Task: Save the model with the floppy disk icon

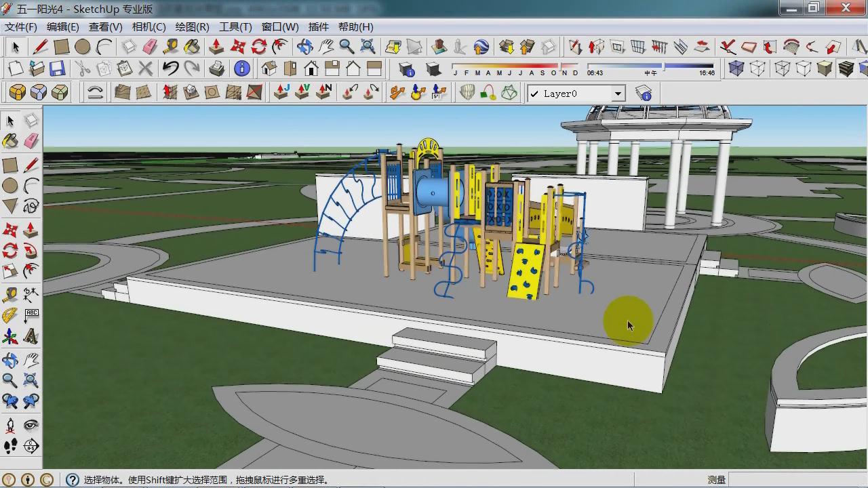Action: [x=58, y=68]
